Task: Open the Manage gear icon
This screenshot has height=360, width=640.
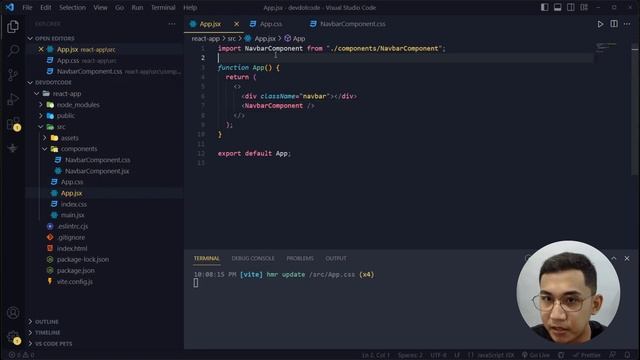Action: 13,338
